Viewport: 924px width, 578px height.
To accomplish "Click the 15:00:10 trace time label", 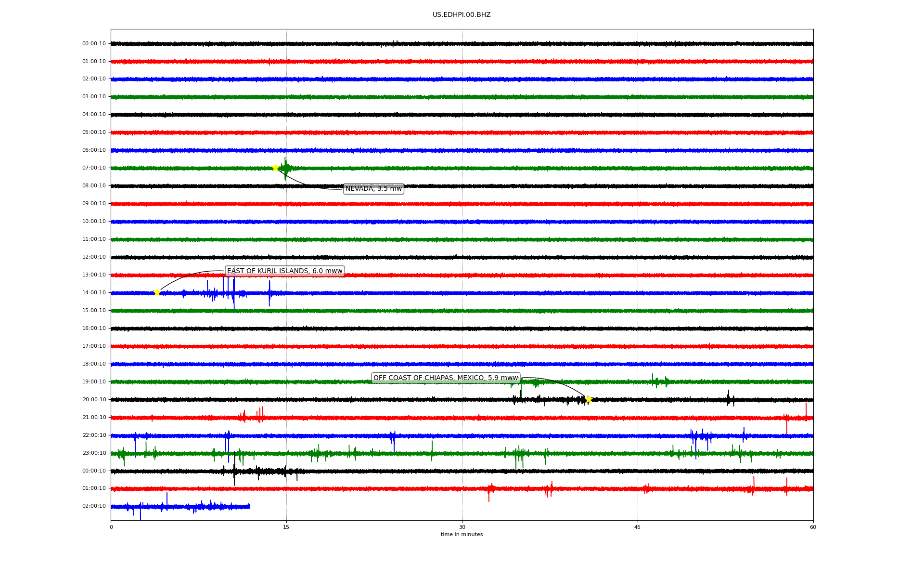I will [94, 311].
